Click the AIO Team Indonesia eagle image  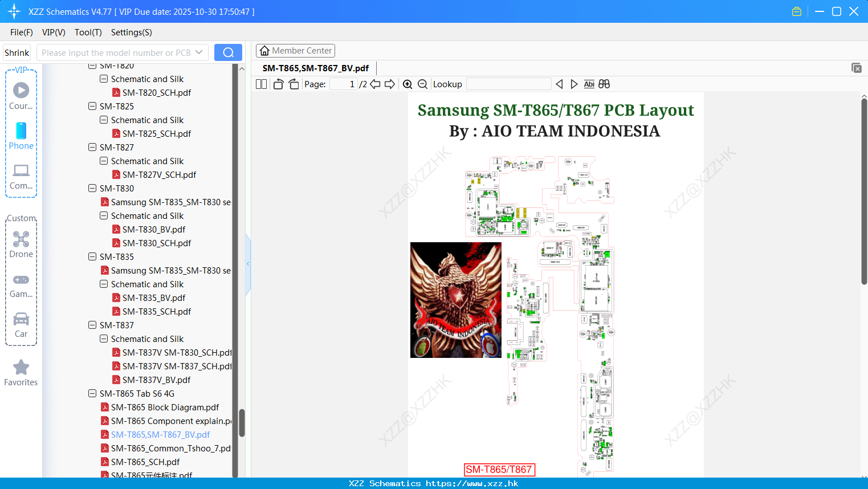point(456,300)
